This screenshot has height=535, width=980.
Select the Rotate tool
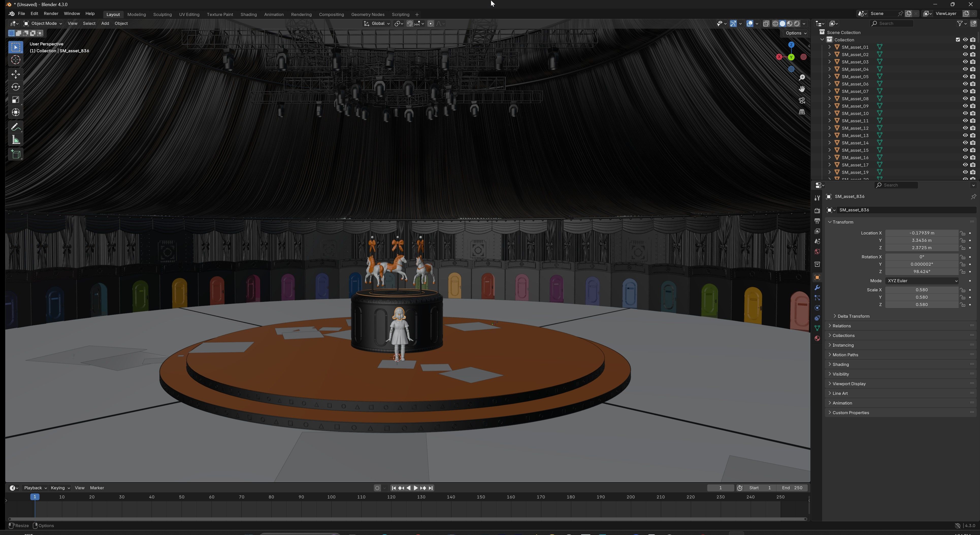click(x=15, y=87)
